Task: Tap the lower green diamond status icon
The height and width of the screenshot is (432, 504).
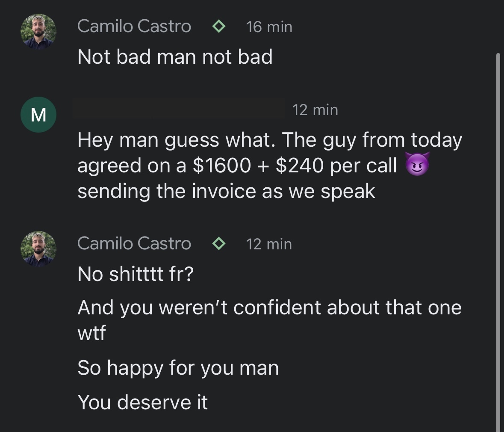Action: click(x=218, y=243)
